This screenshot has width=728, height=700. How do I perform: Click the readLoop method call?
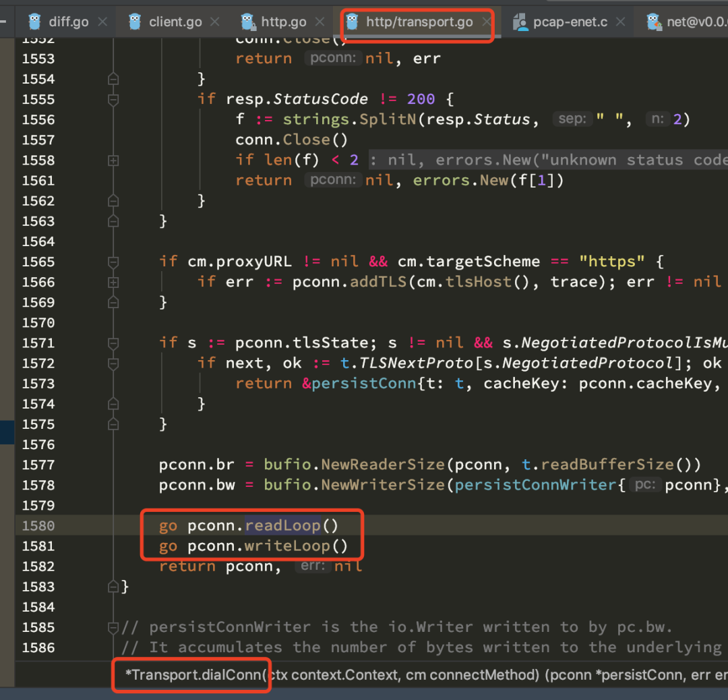[282, 525]
